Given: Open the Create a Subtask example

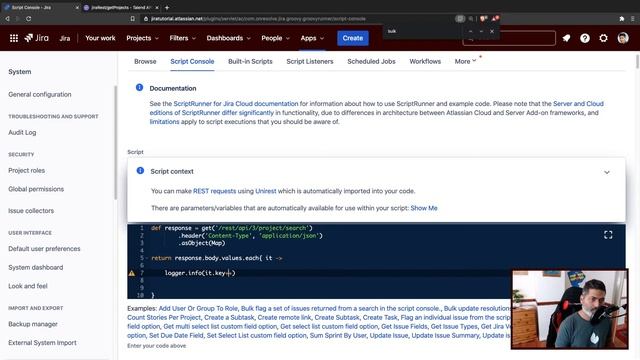Looking at the screenshot, I should pos(229,318).
